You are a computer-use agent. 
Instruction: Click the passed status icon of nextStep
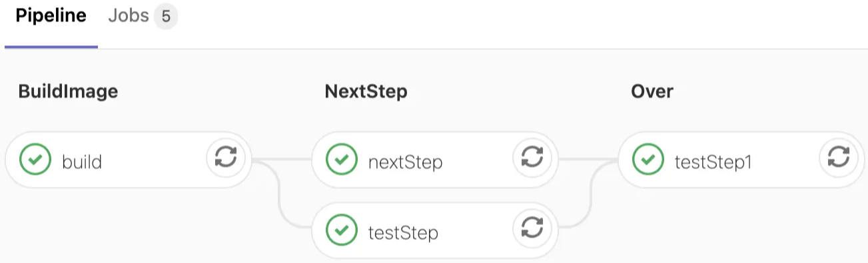tap(342, 160)
